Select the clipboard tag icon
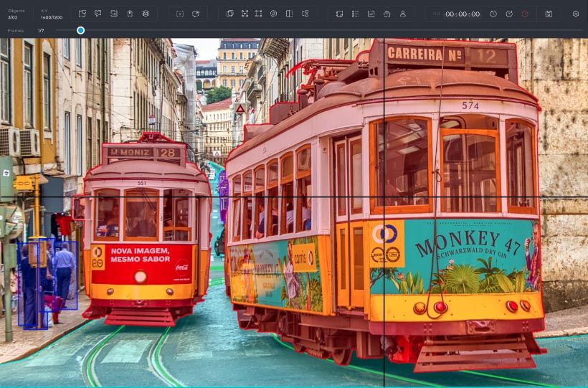The image size is (588, 388). 130,14
